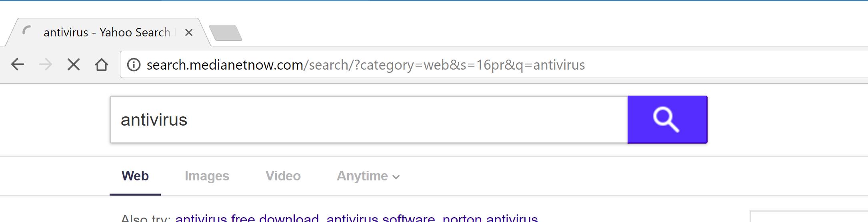Open the norton antivirus suggestion
The height and width of the screenshot is (222, 868).
[x=490, y=218]
